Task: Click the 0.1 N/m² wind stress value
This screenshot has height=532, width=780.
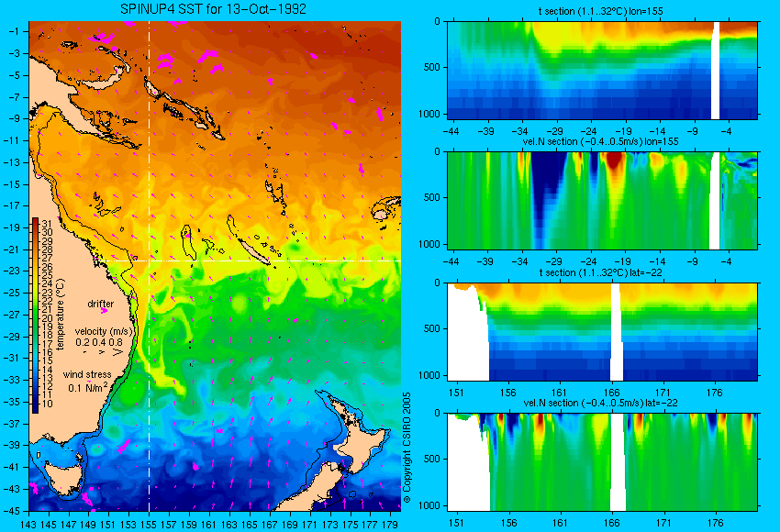Action: pyautogui.click(x=87, y=387)
